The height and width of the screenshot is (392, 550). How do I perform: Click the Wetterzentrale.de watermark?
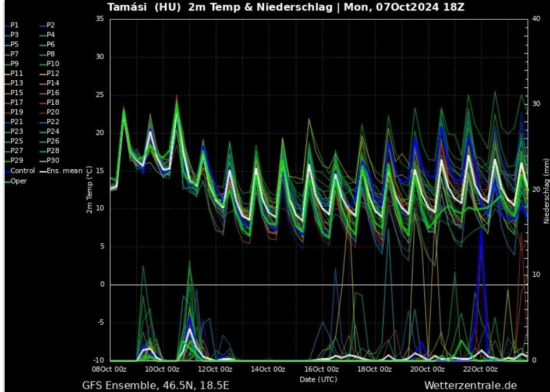[x=470, y=385]
